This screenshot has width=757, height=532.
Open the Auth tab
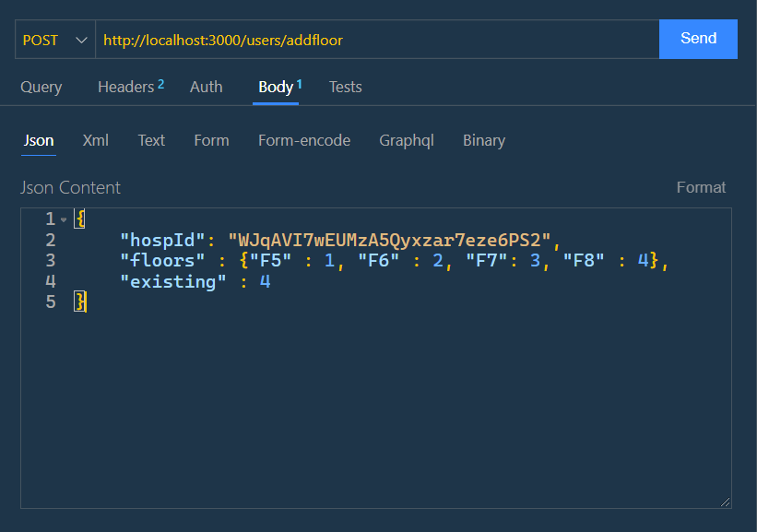coord(206,87)
